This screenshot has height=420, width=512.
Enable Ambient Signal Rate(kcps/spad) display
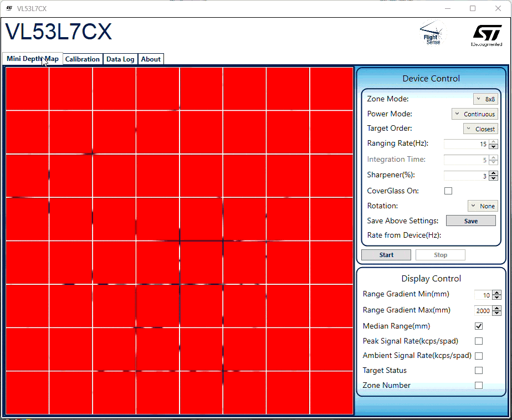coord(478,356)
